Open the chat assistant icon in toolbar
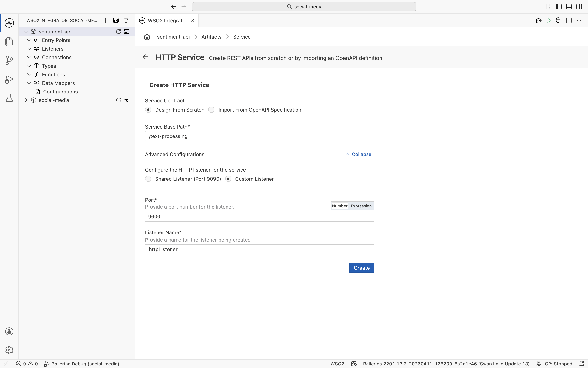The height and width of the screenshot is (368, 588). click(538, 20)
